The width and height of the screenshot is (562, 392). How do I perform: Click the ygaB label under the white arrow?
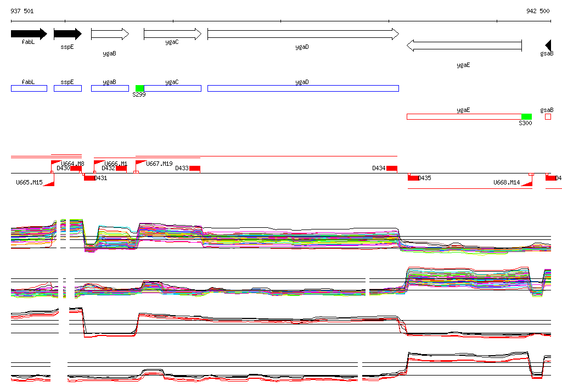point(109,53)
